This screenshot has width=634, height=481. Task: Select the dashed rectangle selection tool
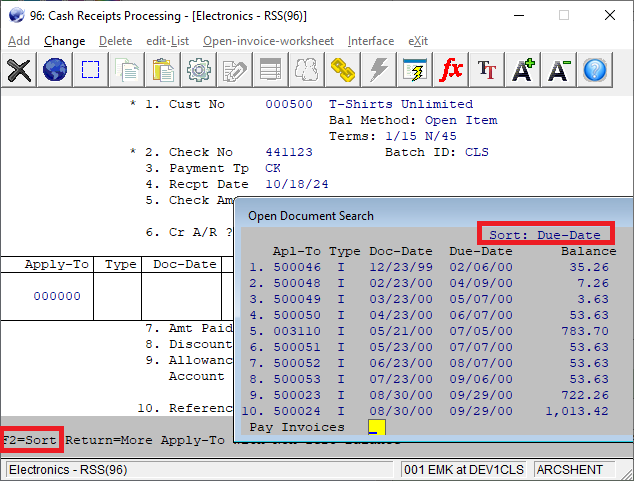coord(91,70)
